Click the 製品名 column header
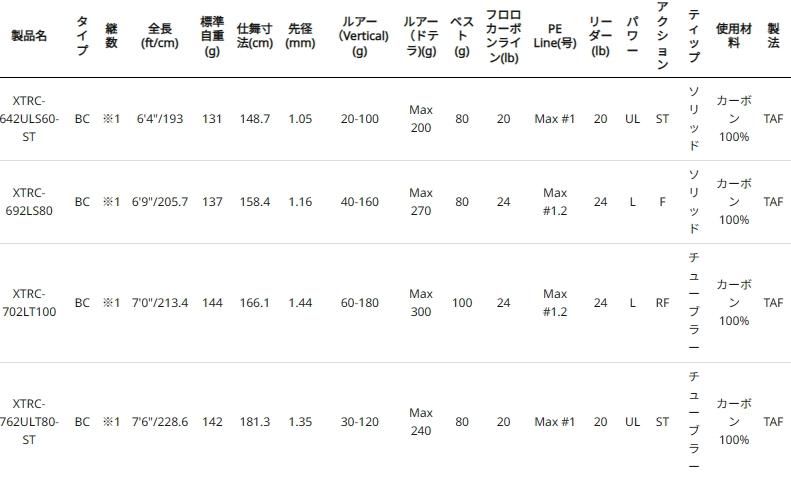This screenshot has width=791, height=478. point(30,35)
